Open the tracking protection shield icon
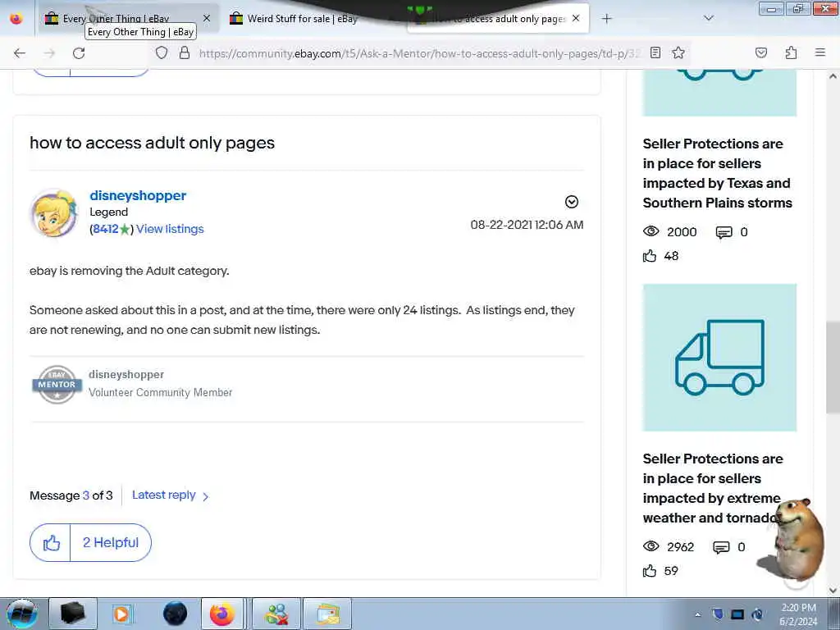Image resolution: width=840 pixels, height=630 pixels. [x=162, y=52]
